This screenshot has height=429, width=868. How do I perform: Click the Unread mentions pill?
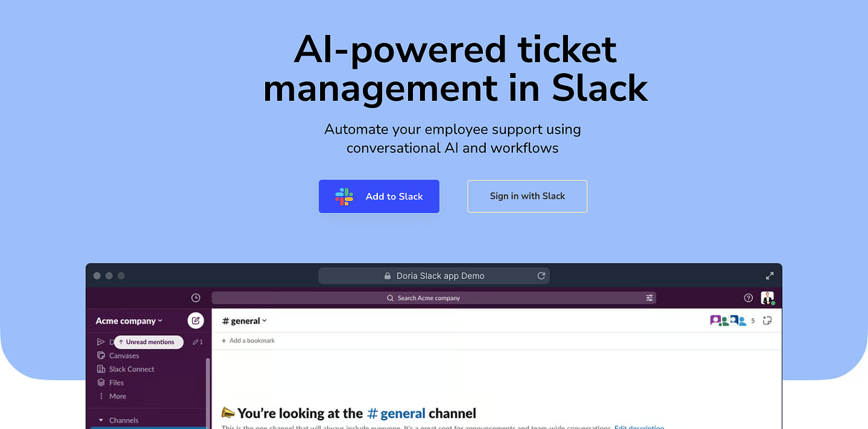click(x=149, y=342)
